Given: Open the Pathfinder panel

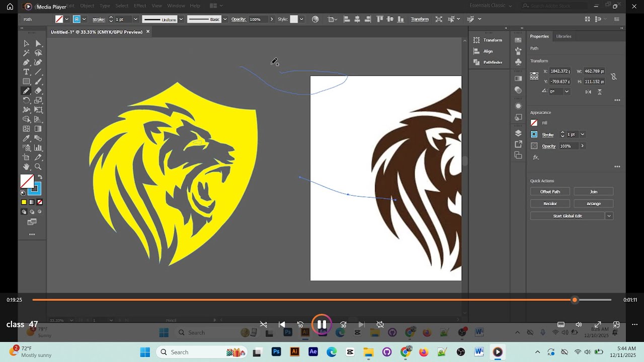Looking at the screenshot, I should pos(488,62).
